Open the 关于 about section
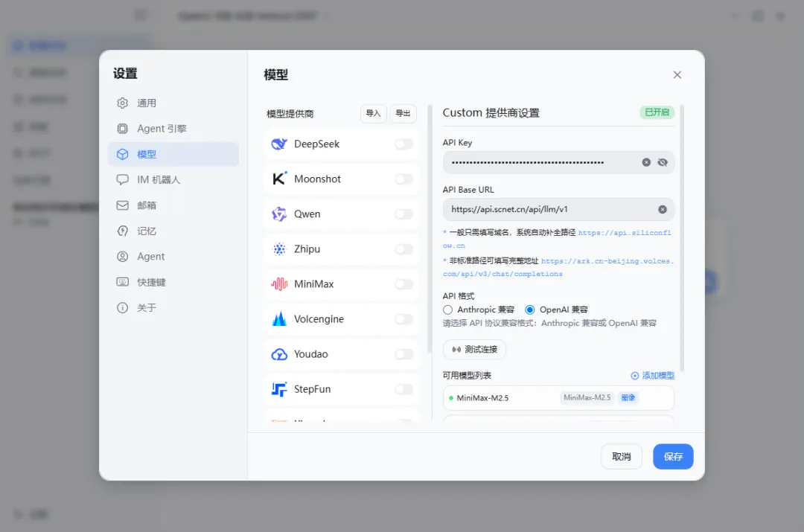 pos(173,308)
